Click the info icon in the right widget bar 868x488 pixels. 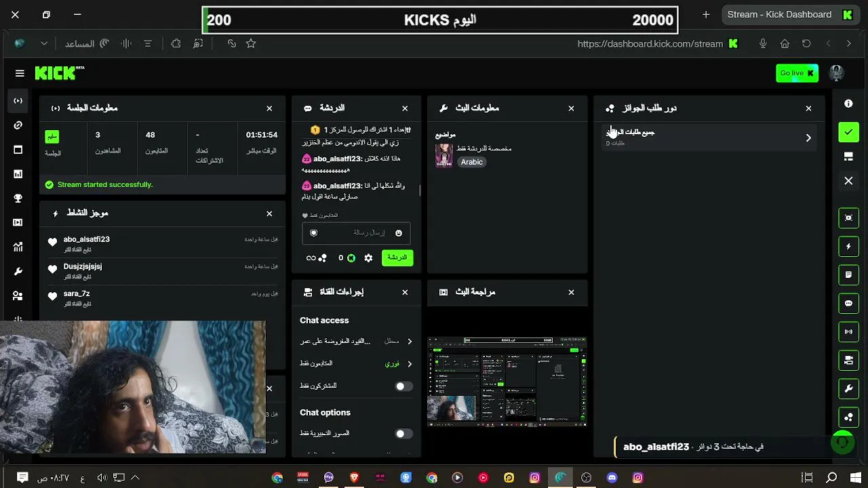pyautogui.click(x=848, y=104)
